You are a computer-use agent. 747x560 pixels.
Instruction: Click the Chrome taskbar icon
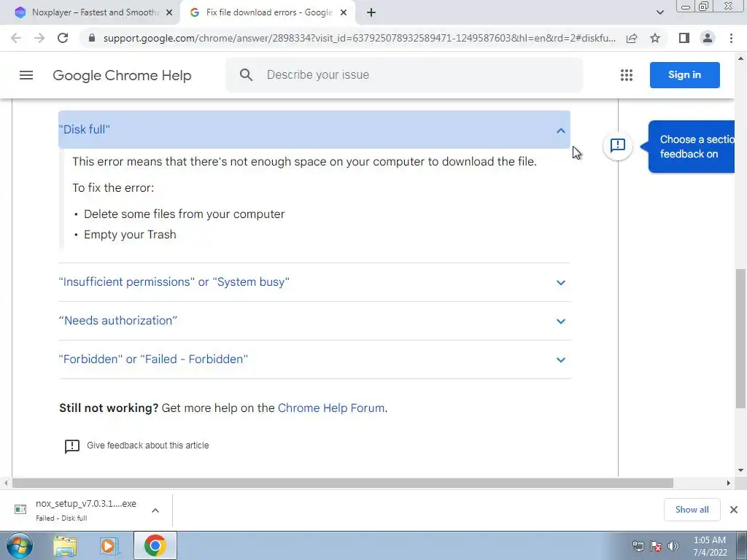tap(155, 545)
